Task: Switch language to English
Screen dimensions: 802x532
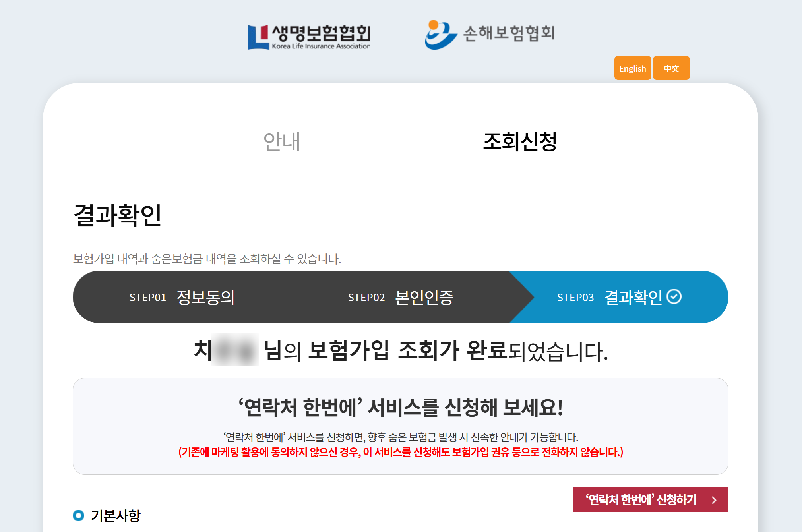Action: [x=632, y=68]
